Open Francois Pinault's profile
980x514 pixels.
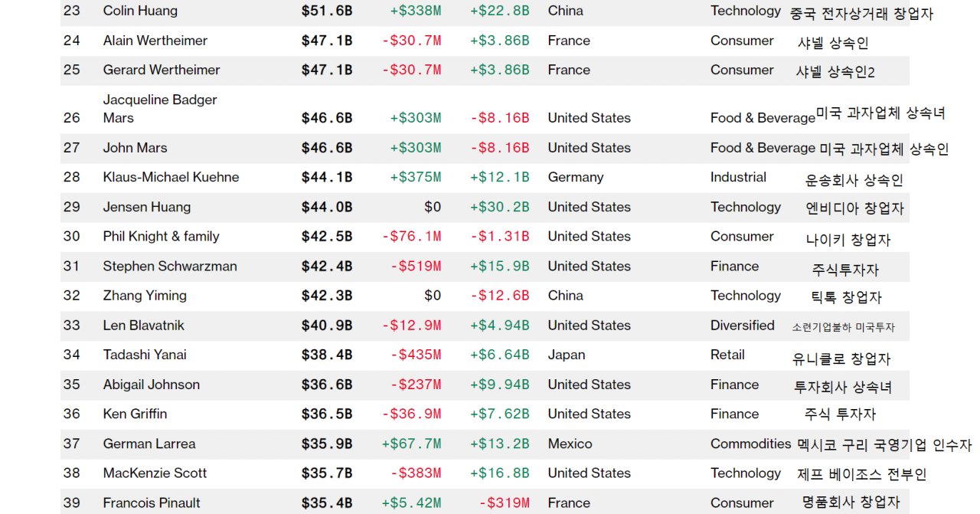pyautogui.click(x=152, y=503)
